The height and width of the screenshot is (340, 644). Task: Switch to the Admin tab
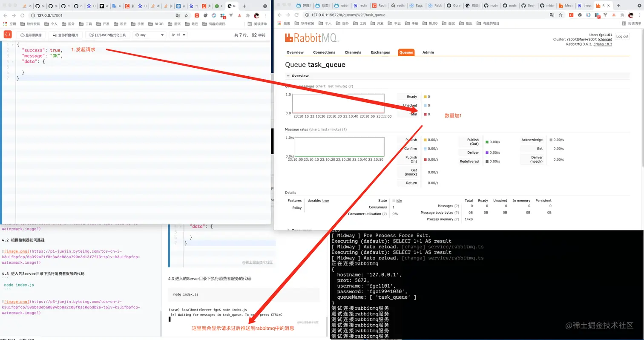[x=428, y=52]
